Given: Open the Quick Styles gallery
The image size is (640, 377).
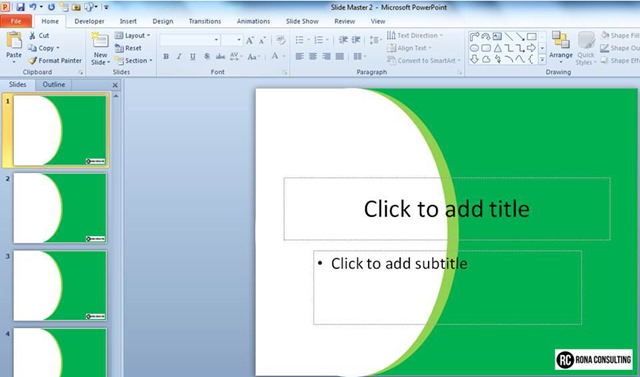Looking at the screenshot, I should 586,48.
